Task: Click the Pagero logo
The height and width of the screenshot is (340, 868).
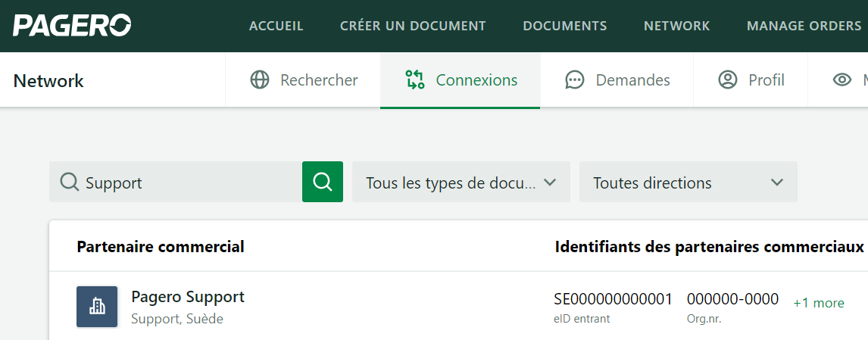Action: click(72, 26)
